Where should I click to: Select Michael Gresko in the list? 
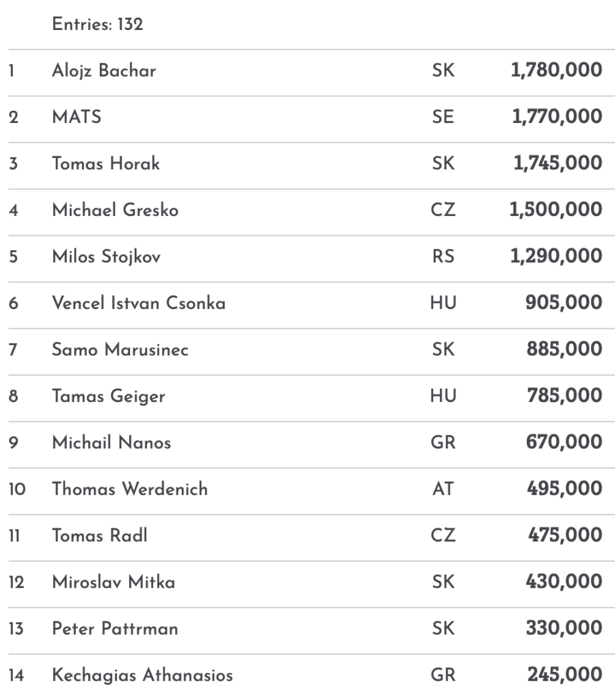(x=115, y=210)
